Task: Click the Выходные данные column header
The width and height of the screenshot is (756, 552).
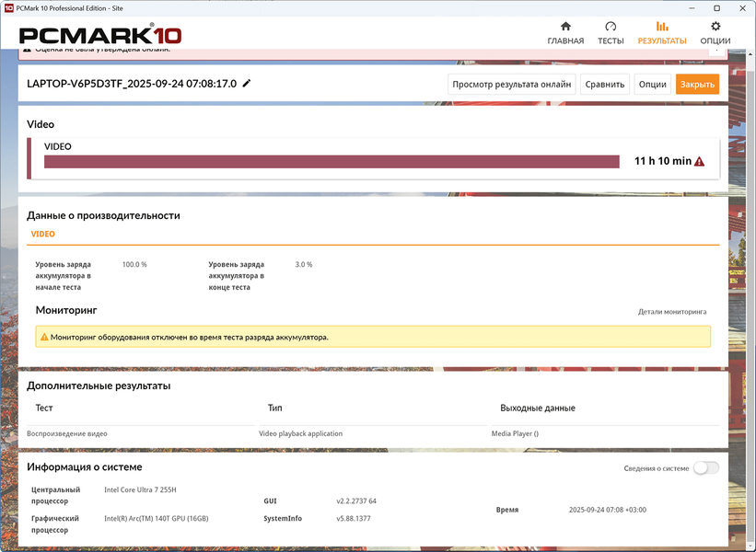Action: (538, 408)
